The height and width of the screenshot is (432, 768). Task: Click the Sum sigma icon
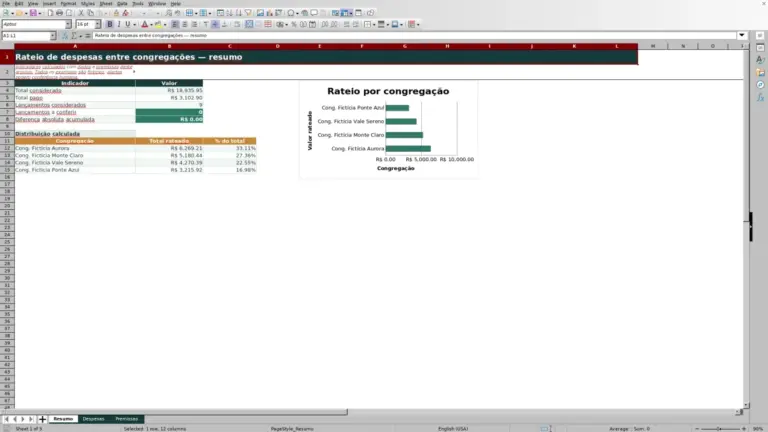pos(74,36)
